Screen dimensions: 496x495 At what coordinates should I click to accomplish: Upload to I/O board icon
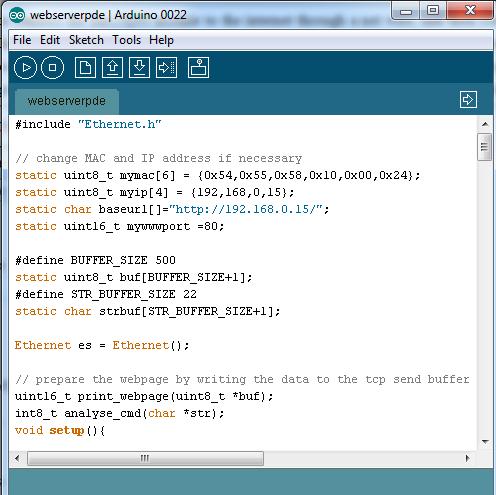click(x=166, y=68)
